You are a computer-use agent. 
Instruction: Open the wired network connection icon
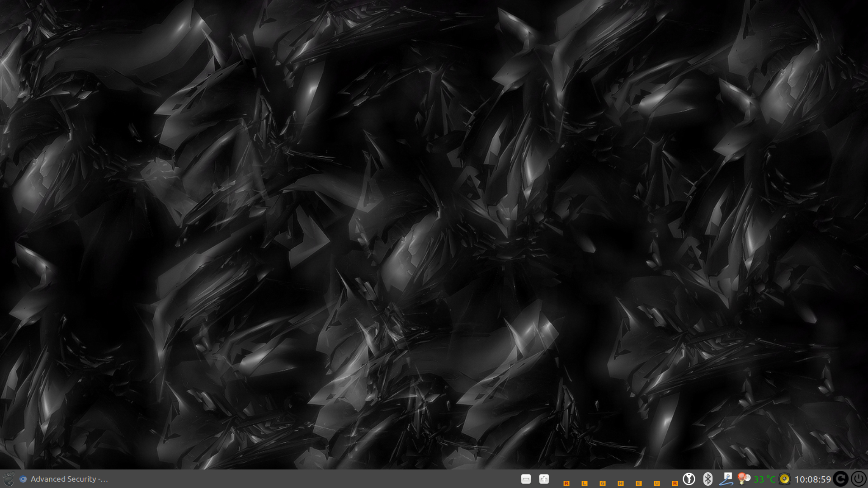(x=726, y=479)
